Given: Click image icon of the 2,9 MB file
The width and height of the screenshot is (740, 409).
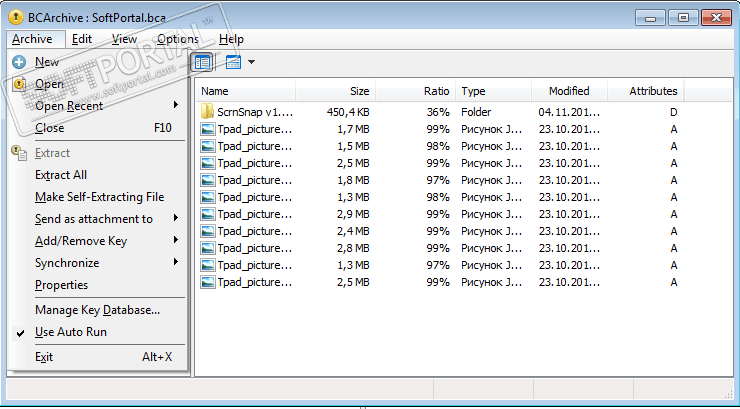Looking at the screenshot, I should pos(208,214).
